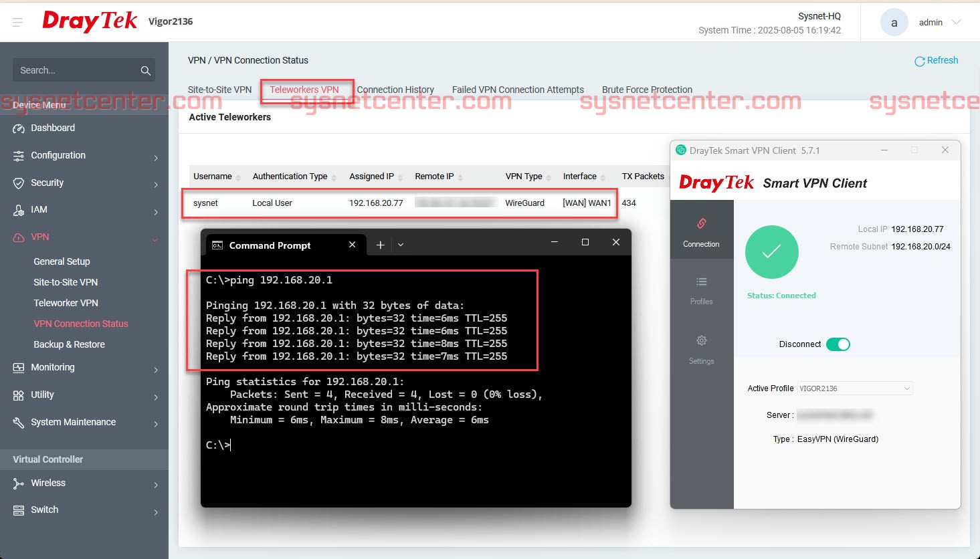Expand the Monitoring menu chevron
The image size is (980, 559).
click(x=156, y=370)
